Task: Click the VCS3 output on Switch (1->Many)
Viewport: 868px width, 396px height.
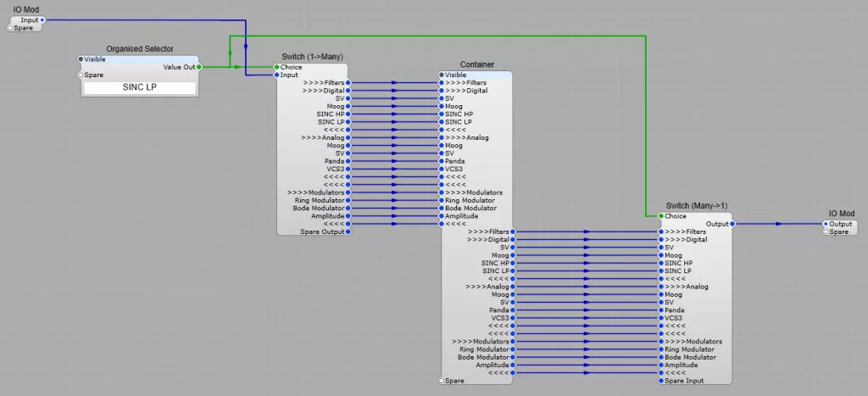Action: coord(348,169)
